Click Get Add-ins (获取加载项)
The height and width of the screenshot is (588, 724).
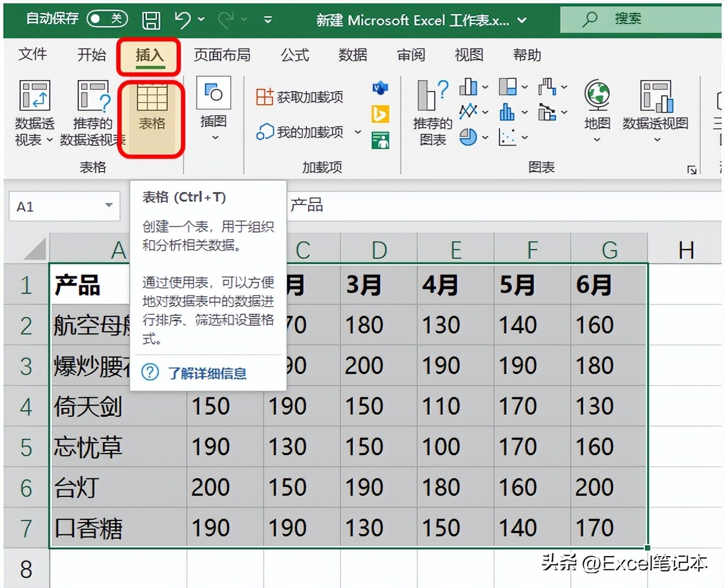coord(299,97)
